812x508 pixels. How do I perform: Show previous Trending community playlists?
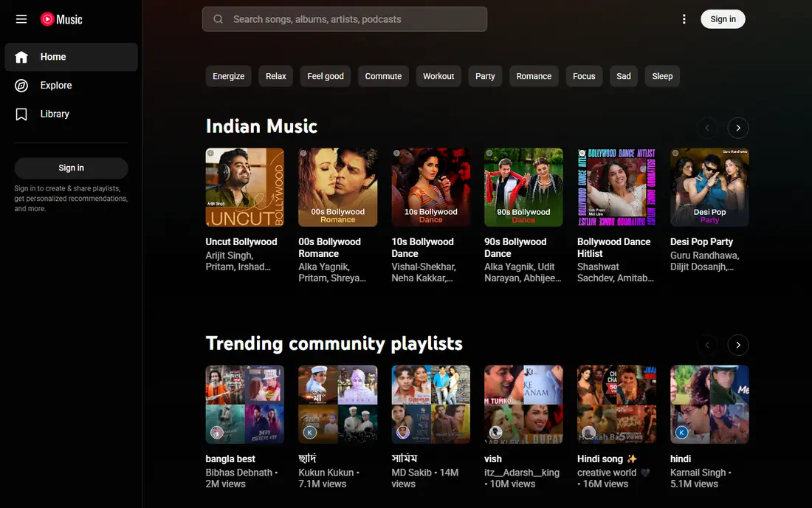click(707, 345)
